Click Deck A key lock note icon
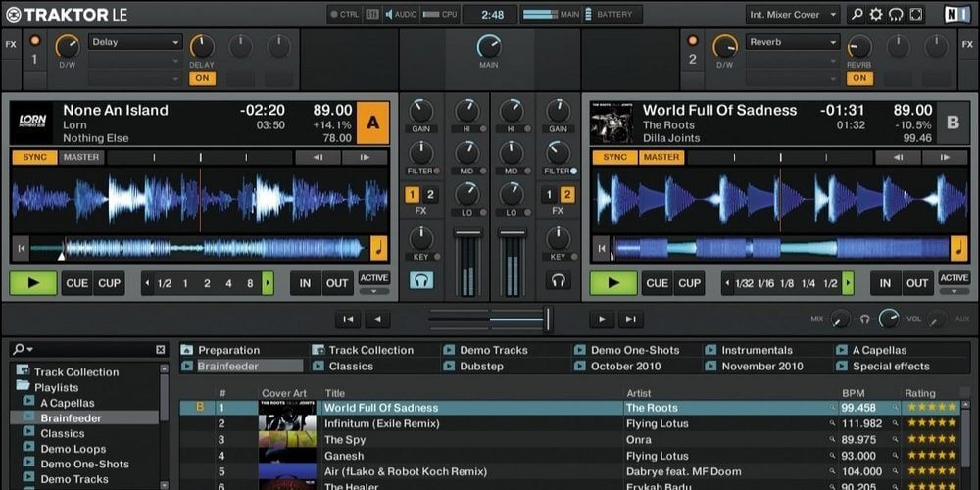The image size is (980, 490). pos(378,248)
